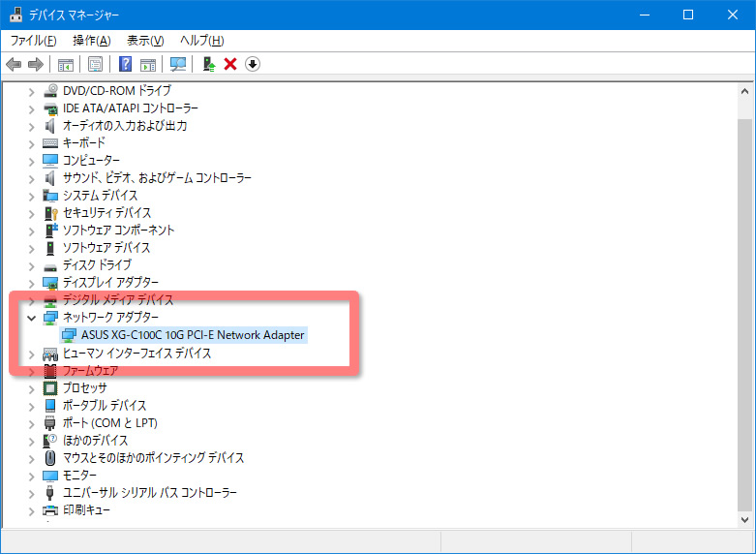The height and width of the screenshot is (554, 756).
Task: Select the サウンド、ビデオ、およびゲーム コントローラー icon
Action: click(50, 178)
